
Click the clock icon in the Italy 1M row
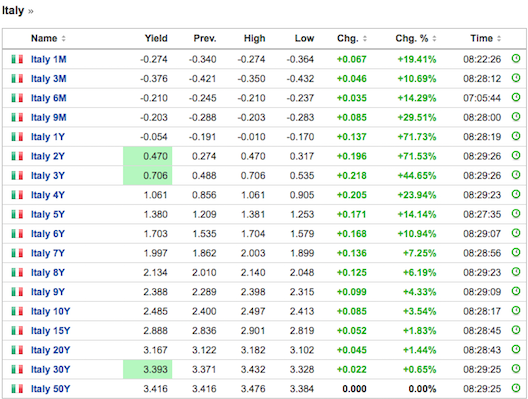[x=516, y=59]
